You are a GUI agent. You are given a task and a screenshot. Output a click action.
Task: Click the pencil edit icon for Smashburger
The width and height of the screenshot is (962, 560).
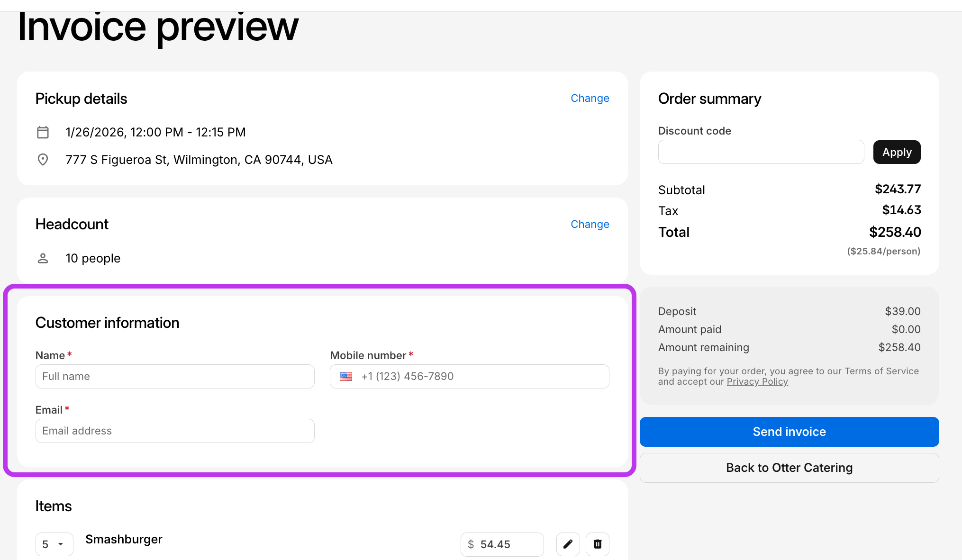click(x=568, y=544)
